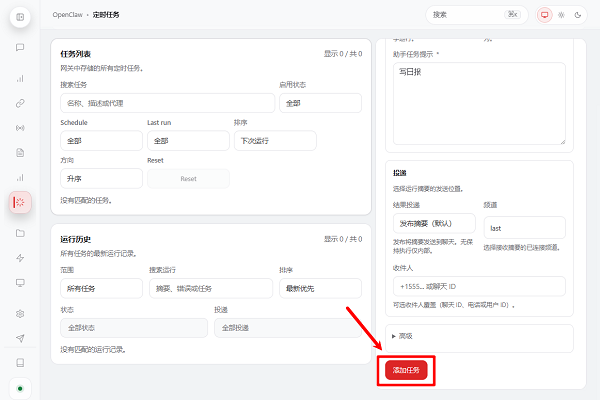Open the 启用状态 全部 dropdown
600x400 pixels.
320,103
